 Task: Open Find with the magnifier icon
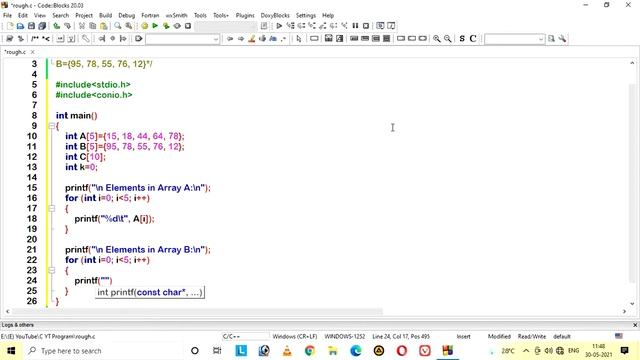point(118,26)
